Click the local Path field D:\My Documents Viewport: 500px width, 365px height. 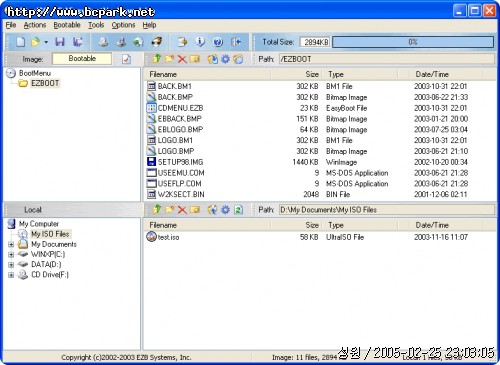pos(387,210)
